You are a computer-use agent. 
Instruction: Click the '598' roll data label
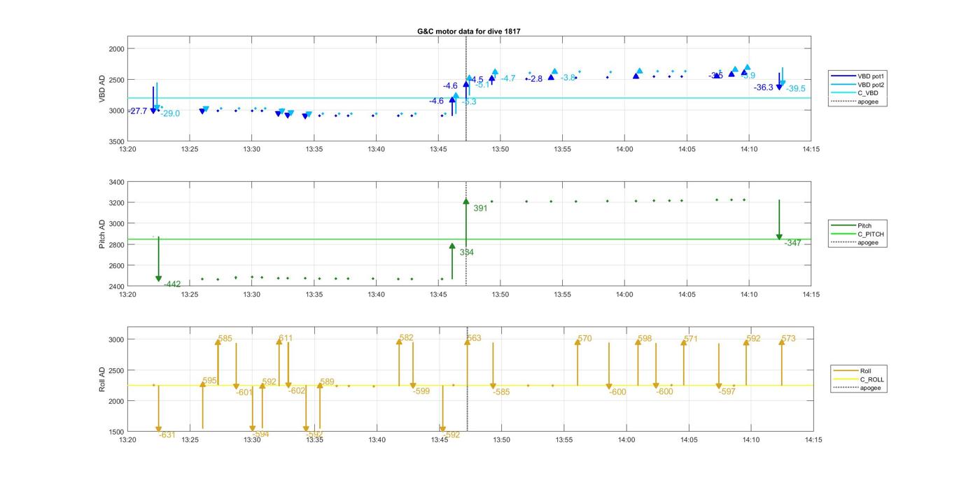pos(645,339)
